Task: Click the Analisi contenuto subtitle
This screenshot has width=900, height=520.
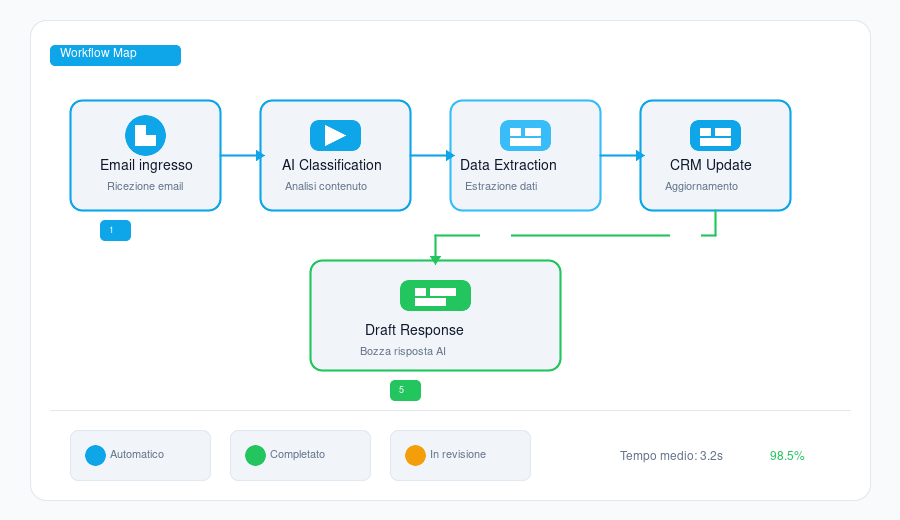Action: pos(326,187)
